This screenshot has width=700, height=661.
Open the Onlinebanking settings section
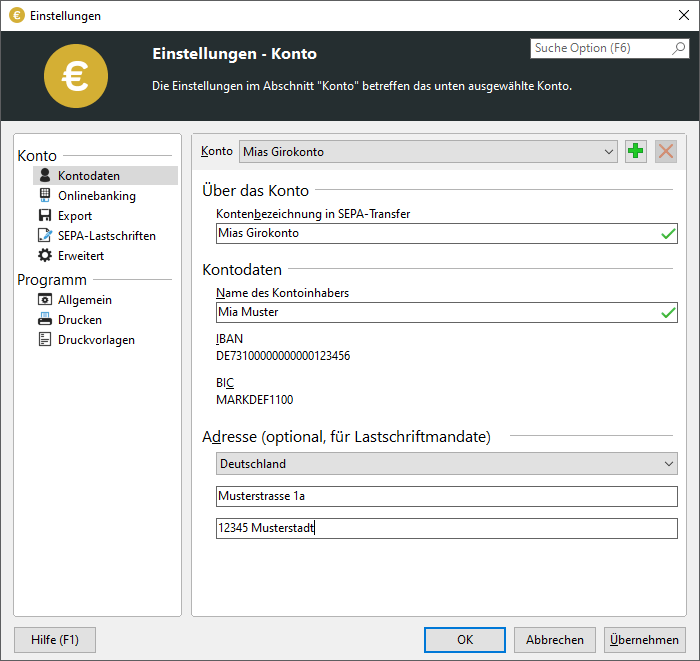click(x=96, y=196)
